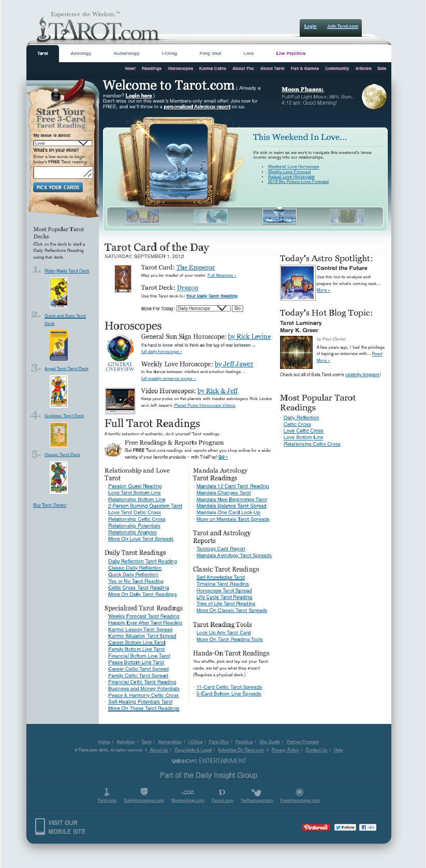Select the last carousel thumbnail in slider strip
The width and height of the screenshot is (426, 868).
coord(347,216)
